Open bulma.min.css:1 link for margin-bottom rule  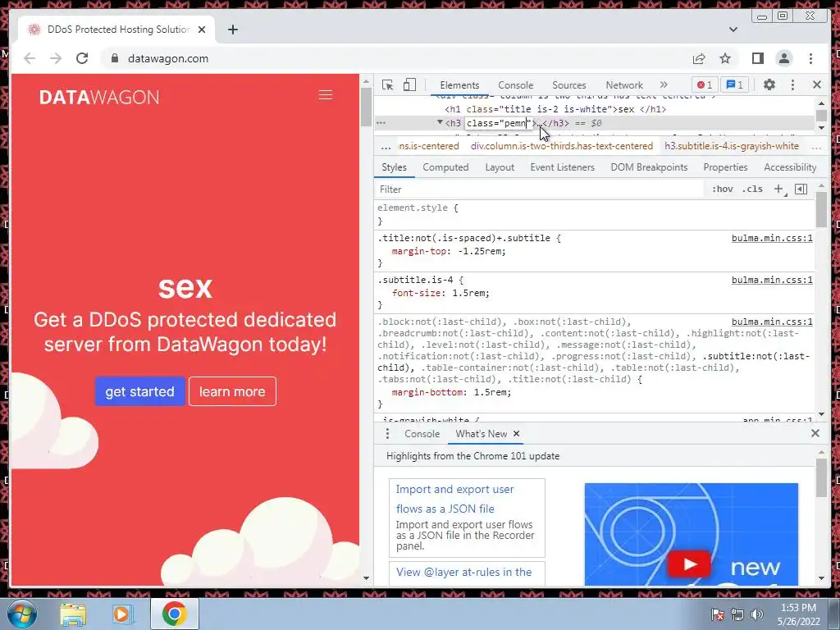[x=772, y=322]
